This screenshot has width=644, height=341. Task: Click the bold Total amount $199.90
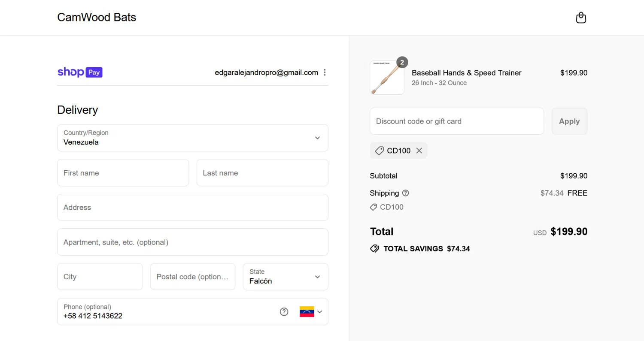tap(569, 232)
